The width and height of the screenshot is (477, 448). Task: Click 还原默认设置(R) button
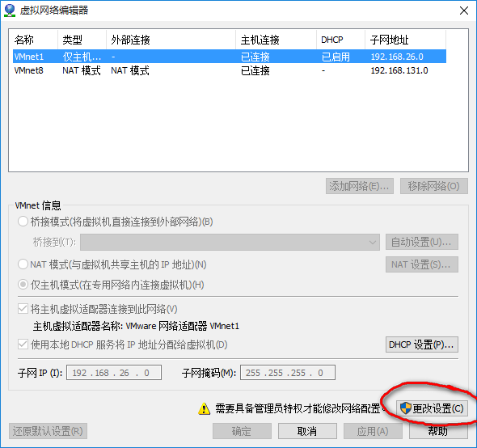point(48,431)
